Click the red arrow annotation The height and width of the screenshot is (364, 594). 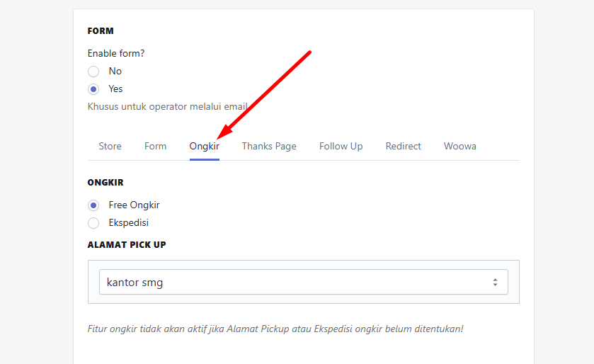point(264,95)
